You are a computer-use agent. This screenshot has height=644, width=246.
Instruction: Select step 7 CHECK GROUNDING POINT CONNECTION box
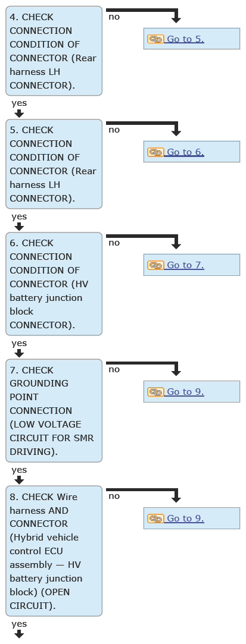[x=54, y=411]
